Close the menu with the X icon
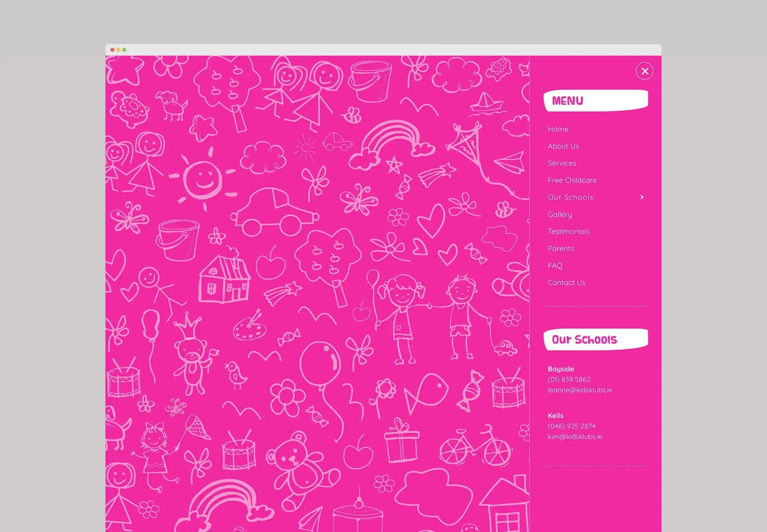This screenshot has width=767, height=532. pos(644,71)
